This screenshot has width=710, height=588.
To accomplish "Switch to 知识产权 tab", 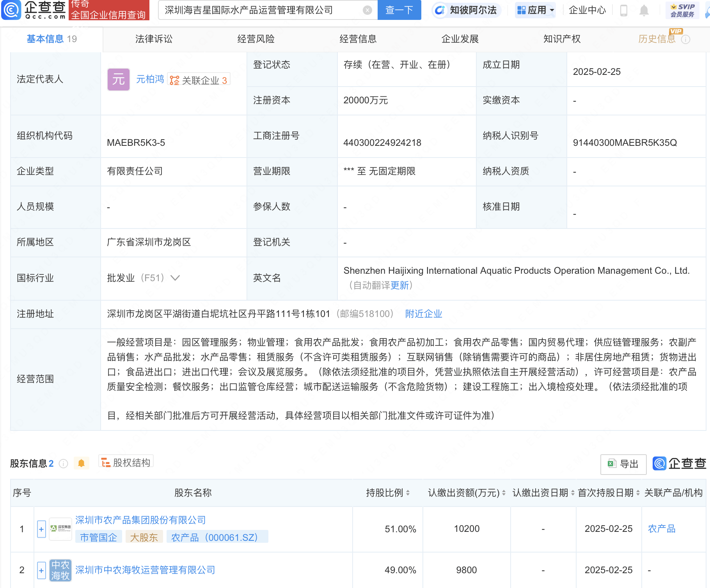I will pos(562,39).
